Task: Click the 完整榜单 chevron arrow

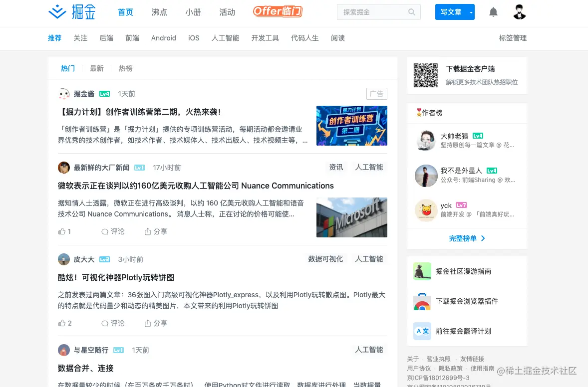Action: coord(483,238)
